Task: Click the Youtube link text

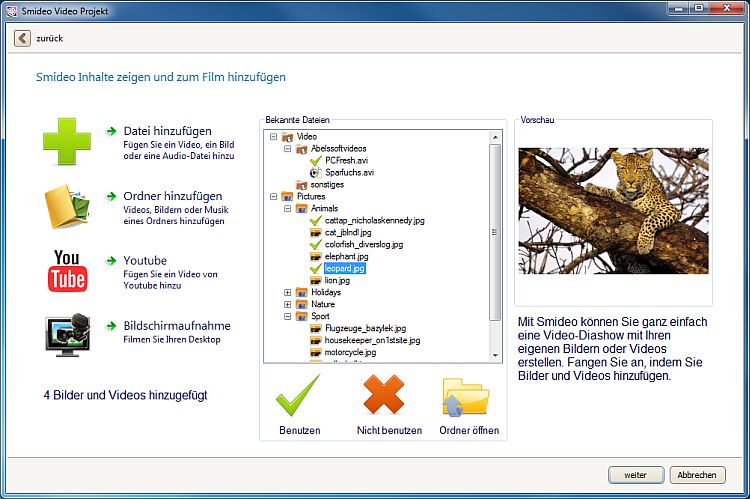Action: [x=145, y=261]
